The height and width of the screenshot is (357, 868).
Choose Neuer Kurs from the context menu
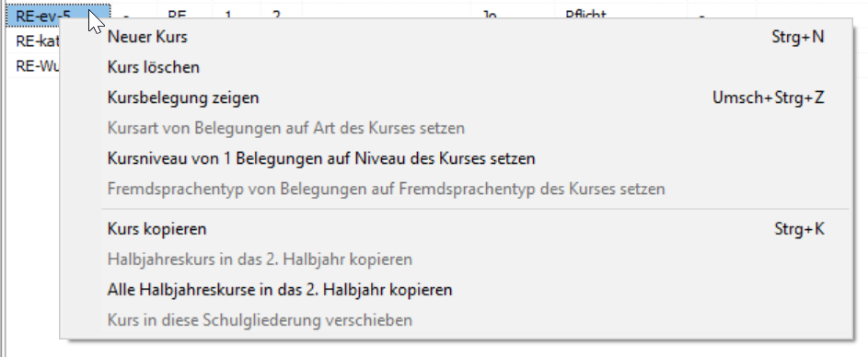point(147,37)
